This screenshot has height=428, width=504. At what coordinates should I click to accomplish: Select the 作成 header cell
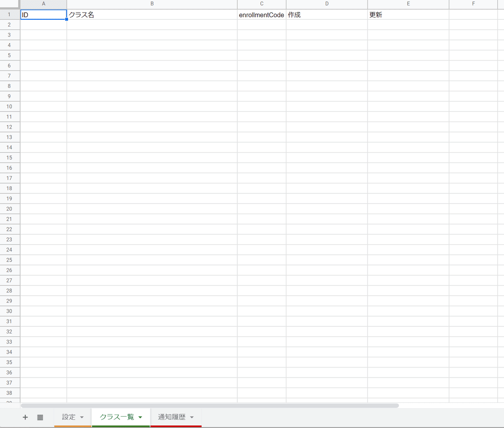click(x=327, y=15)
